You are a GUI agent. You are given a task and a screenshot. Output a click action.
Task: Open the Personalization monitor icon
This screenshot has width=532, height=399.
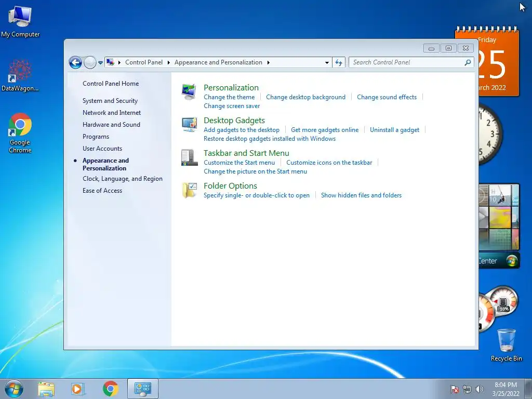(189, 91)
